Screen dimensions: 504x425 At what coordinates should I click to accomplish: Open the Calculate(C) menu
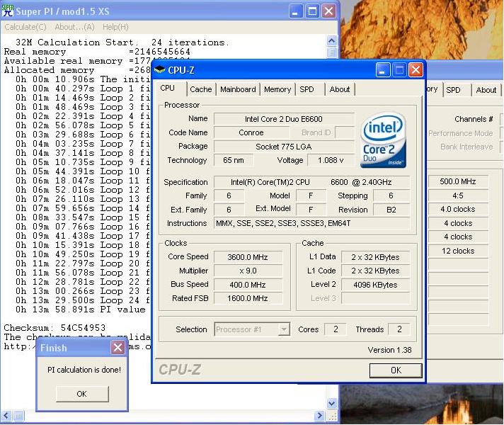25,27
